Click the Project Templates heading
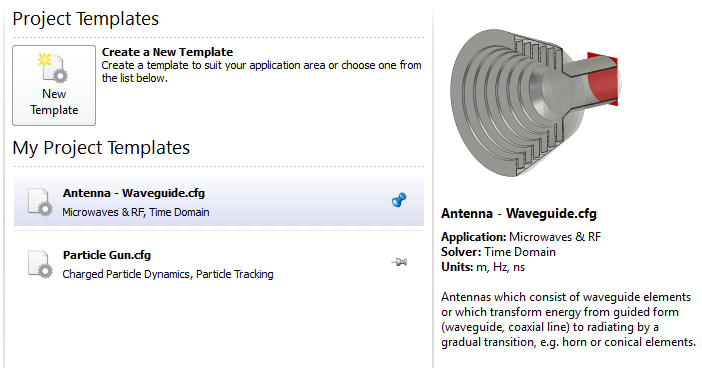 pyautogui.click(x=86, y=19)
